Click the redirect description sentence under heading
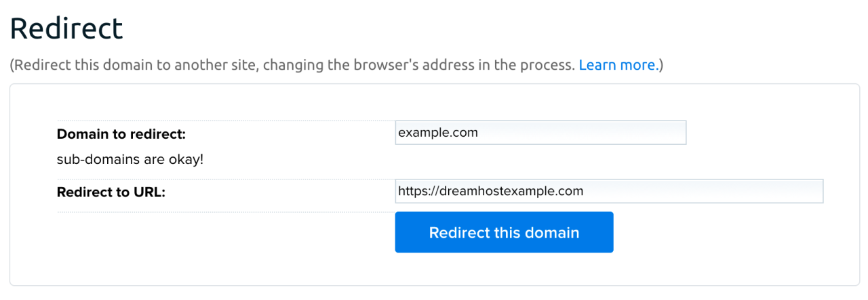Image resolution: width=868 pixels, height=300 pixels. click(292, 65)
